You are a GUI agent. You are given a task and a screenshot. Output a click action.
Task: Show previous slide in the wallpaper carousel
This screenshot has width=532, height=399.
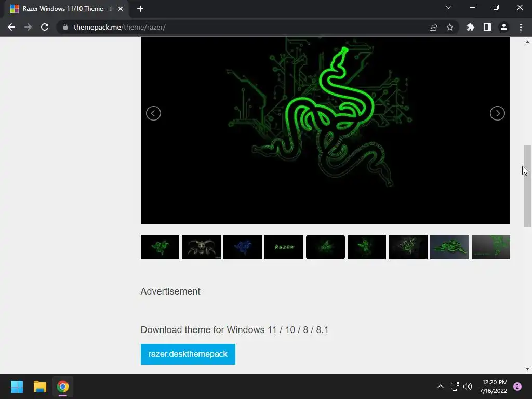(x=153, y=113)
